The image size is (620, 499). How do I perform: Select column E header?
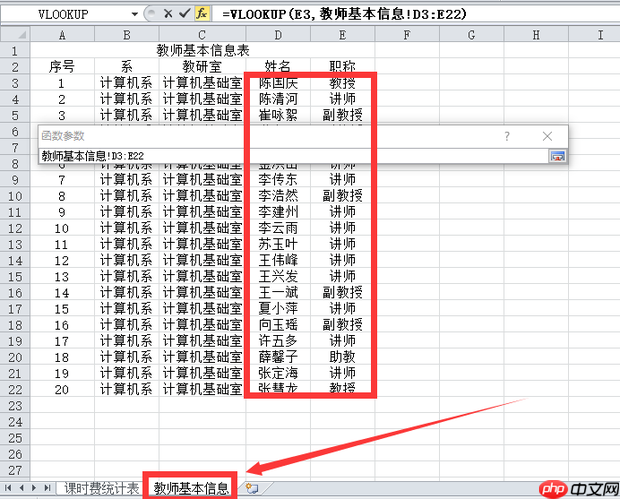pyautogui.click(x=342, y=35)
